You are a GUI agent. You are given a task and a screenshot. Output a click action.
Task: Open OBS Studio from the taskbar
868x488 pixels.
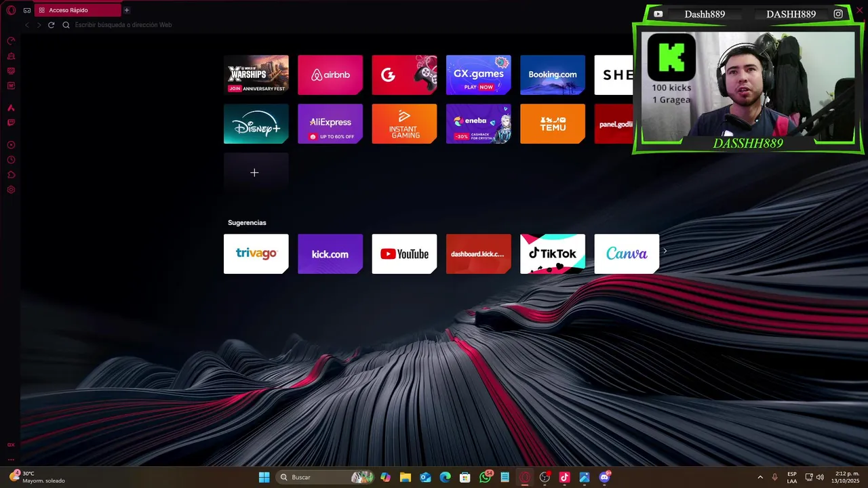tap(545, 477)
